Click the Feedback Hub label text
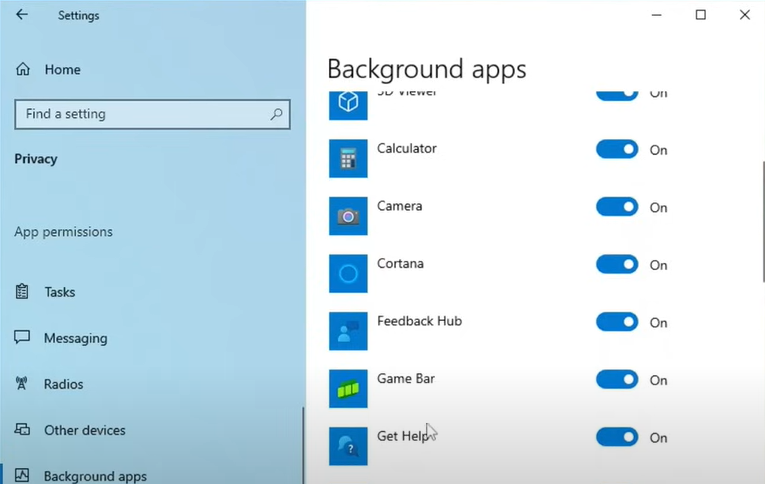Viewport: 765px width, 484px height. pyautogui.click(x=420, y=321)
